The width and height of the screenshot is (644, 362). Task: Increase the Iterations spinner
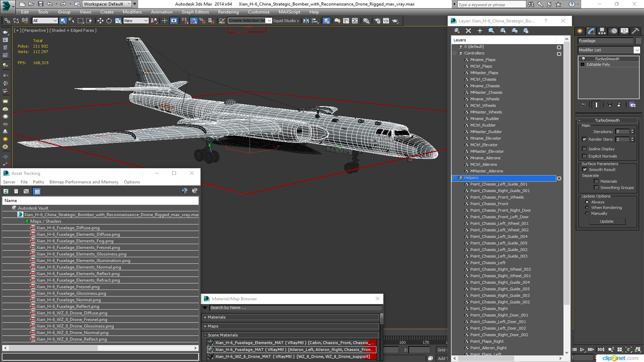(x=632, y=130)
